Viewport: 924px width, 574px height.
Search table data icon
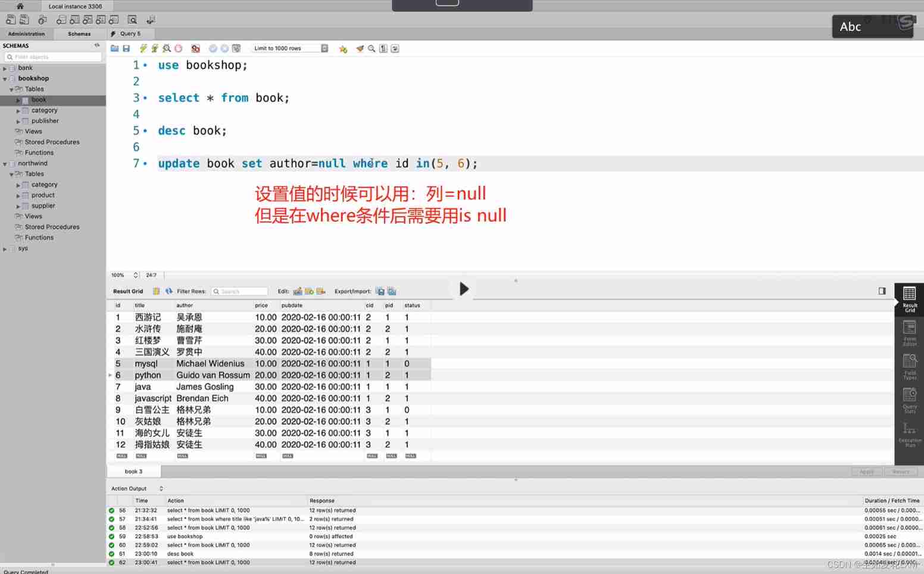pos(132,20)
